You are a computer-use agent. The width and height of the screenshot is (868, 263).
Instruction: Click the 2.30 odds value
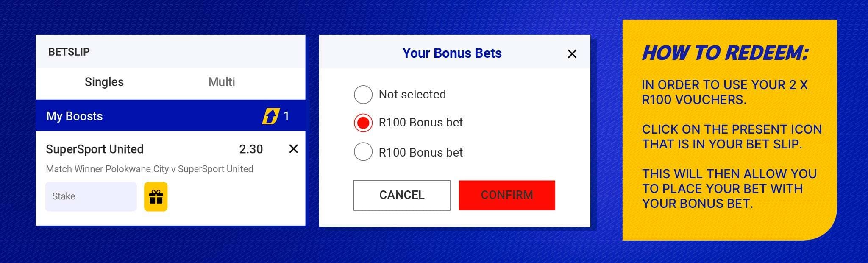251,149
